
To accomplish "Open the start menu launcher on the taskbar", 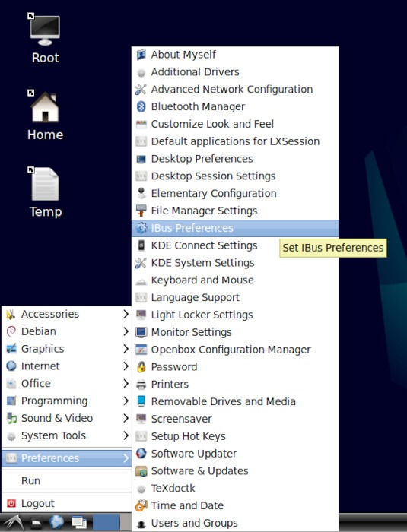I will point(12,523).
